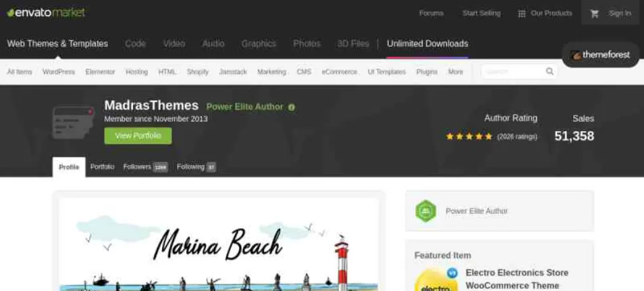This screenshot has height=291, width=644.
Task: Click the Our Products grid icon
Action: [x=522, y=14]
